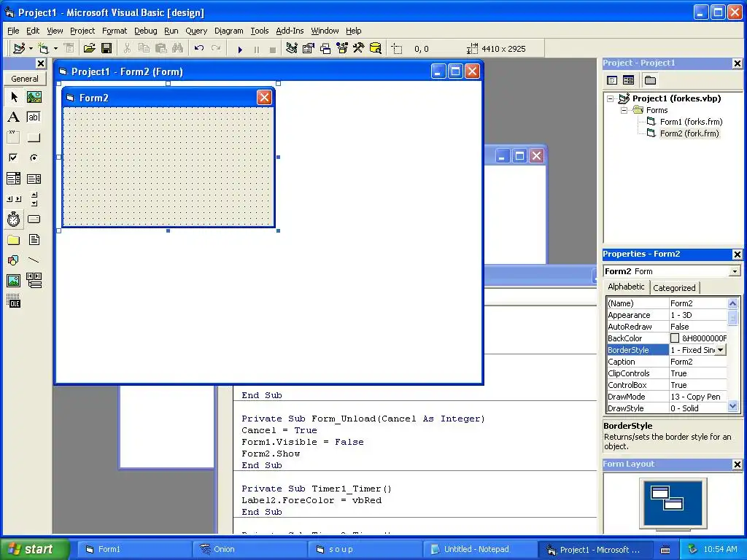
Task: Select the Image control tool
Action: click(14, 281)
